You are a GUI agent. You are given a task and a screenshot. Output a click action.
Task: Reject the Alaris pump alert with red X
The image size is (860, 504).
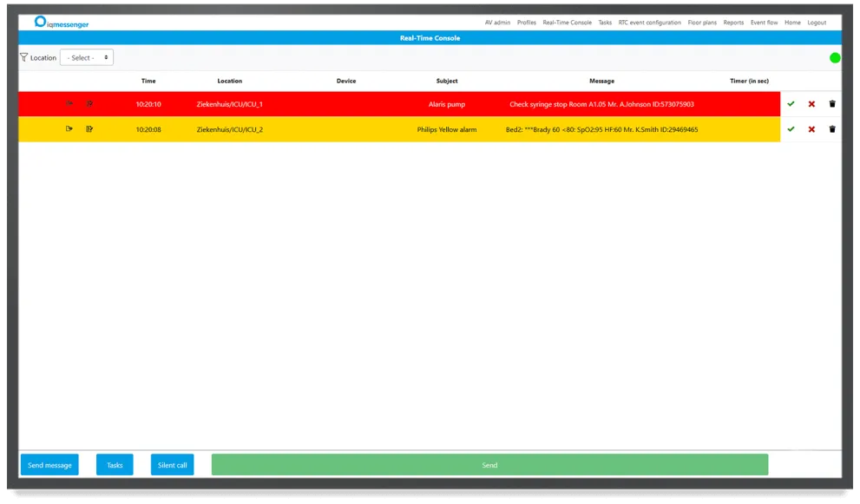tap(811, 103)
